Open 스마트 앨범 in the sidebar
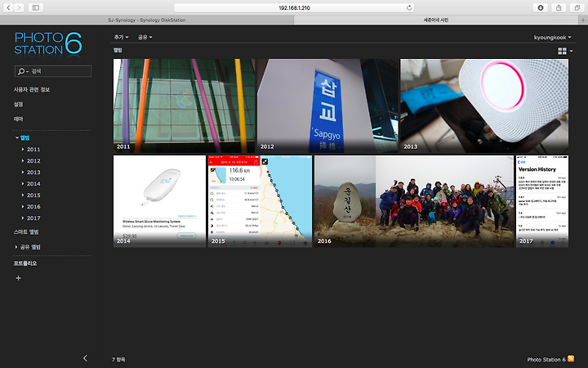This screenshot has width=588, height=368. pyautogui.click(x=26, y=232)
